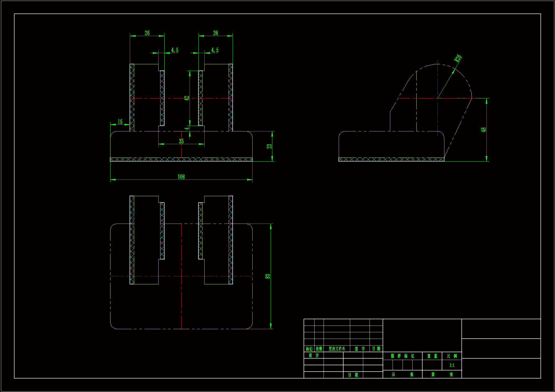
Task: Select the 签字 column header
Action: point(360,349)
